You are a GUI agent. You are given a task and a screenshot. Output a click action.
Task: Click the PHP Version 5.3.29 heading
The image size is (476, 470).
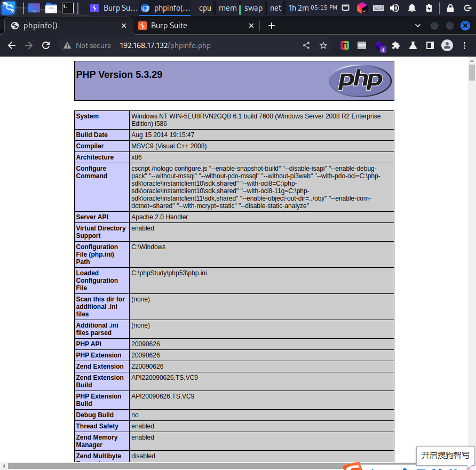(x=119, y=75)
